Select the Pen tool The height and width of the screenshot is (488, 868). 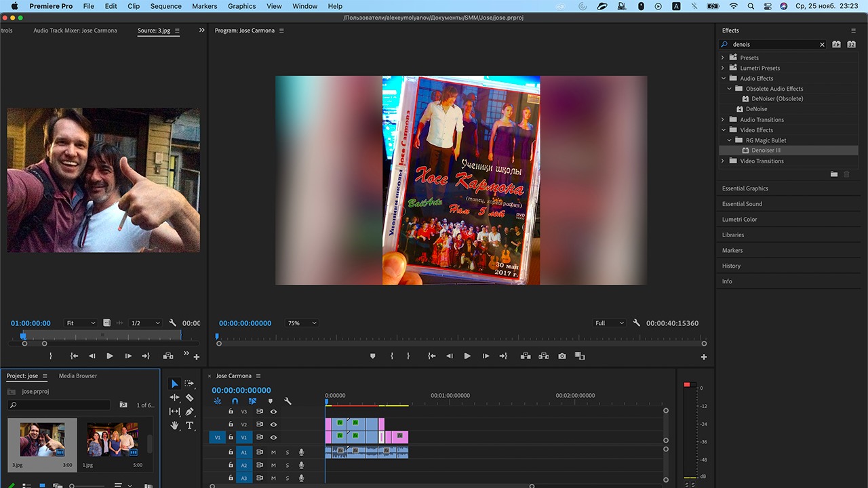point(189,411)
